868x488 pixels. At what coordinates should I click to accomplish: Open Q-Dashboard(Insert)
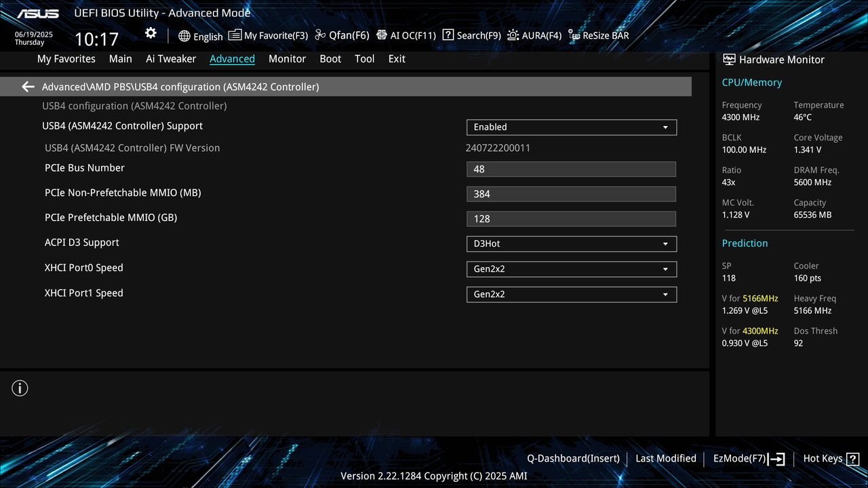click(x=573, y=458)
